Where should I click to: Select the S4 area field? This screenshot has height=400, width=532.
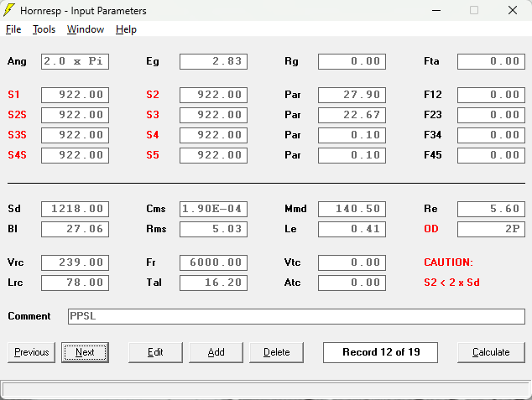click(213, 135)
